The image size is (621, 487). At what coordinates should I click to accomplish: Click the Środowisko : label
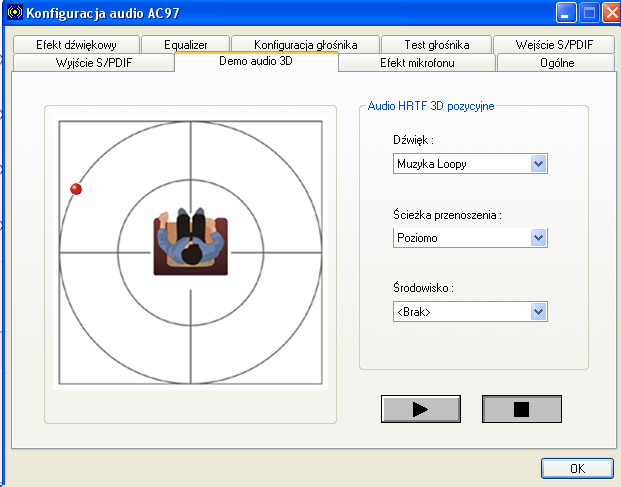coord(423,287)
